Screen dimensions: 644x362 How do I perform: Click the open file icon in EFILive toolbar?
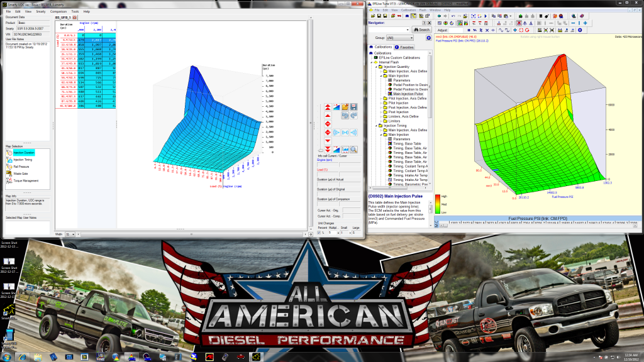pos(373,16)
